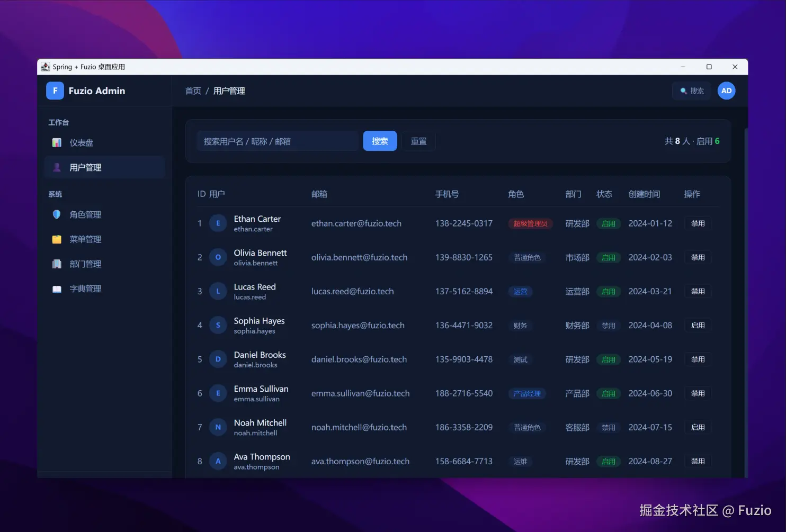Disable Daniel Brooks with 禁用 button
Viewport: 786px width, 532px height.
click(x=698, y=359)
